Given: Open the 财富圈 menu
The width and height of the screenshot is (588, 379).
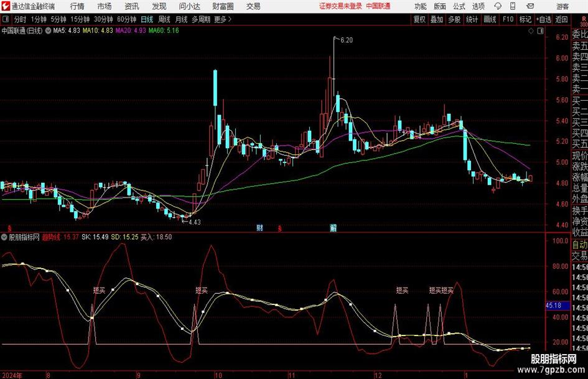Looking at the screenshot, I should [x=223, y=6].
